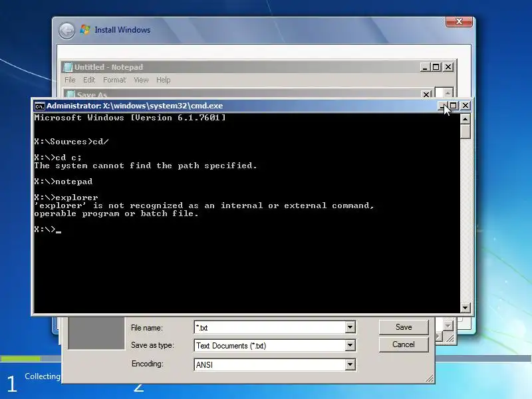This screenshot has height=399, width=532.
Task: Click the 'Microsoft Windows [Version 6.1.7601]' line
Action: [x=130, y=118]
